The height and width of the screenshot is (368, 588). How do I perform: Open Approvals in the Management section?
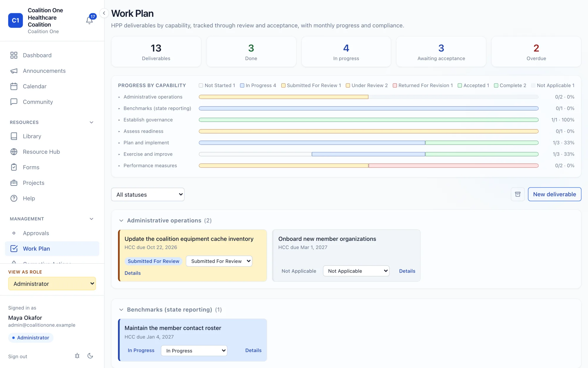pos(52,233)
